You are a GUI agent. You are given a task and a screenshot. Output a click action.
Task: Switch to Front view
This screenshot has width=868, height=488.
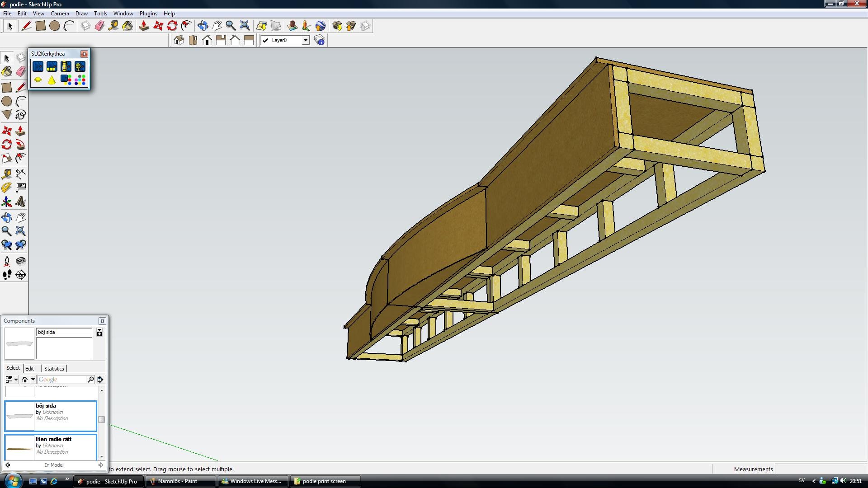click(207, 40)
